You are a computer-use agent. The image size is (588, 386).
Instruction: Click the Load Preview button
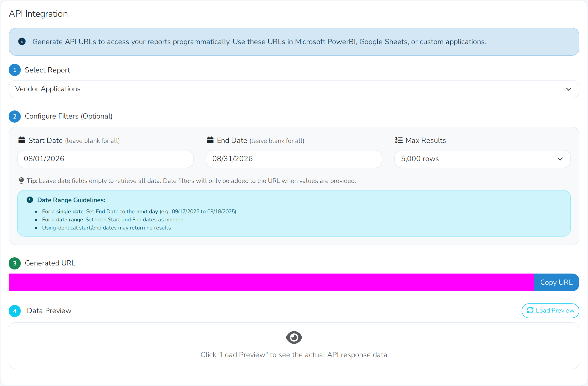[x=550, y=311]
